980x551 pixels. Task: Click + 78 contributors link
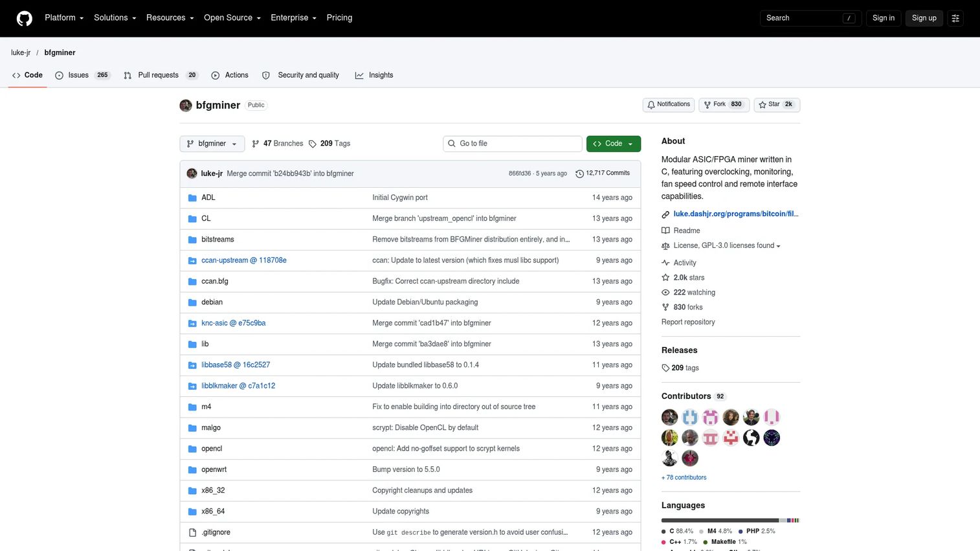pyautogui.click(x=684, y=478)
